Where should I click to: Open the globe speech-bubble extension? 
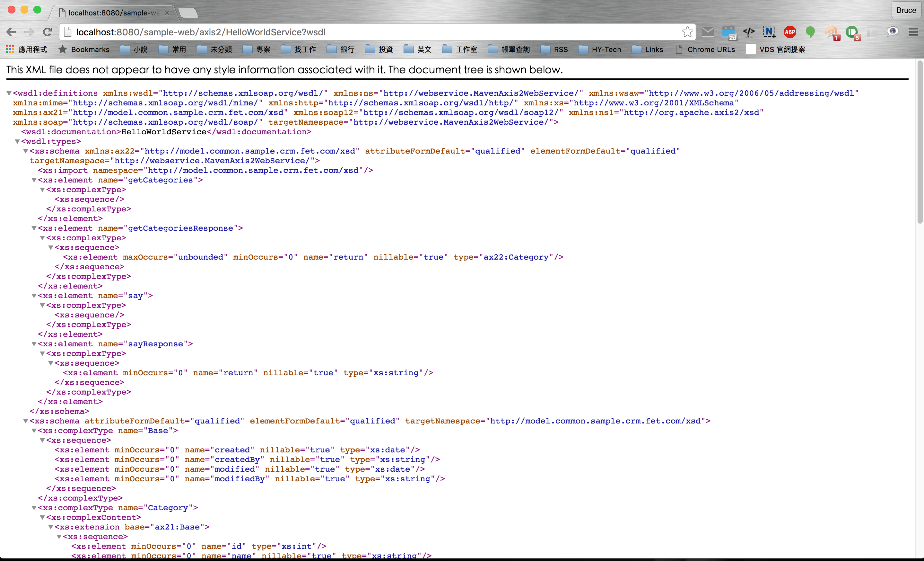[x=892, y=32]
